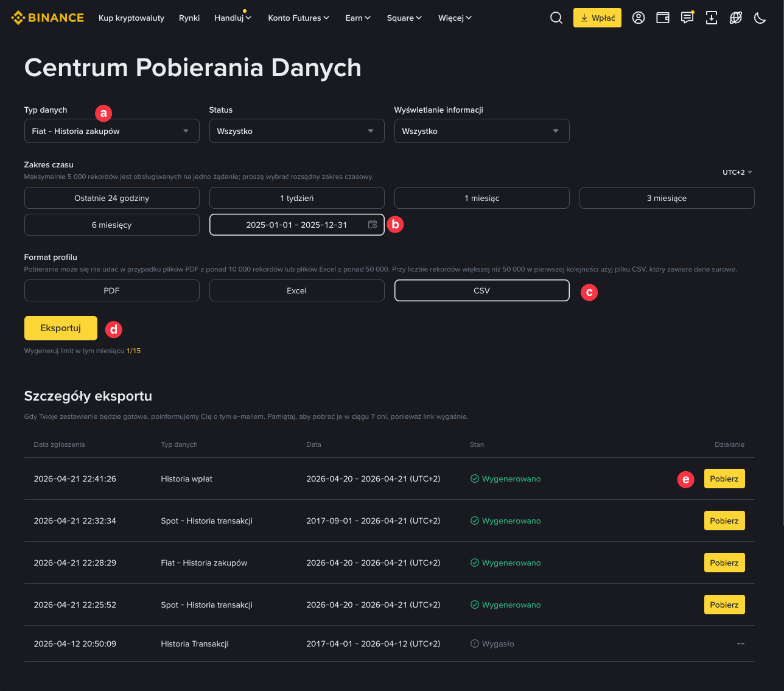
Task: Open chat notifications via the speech bubble icon
Action: tap(687, 18)
